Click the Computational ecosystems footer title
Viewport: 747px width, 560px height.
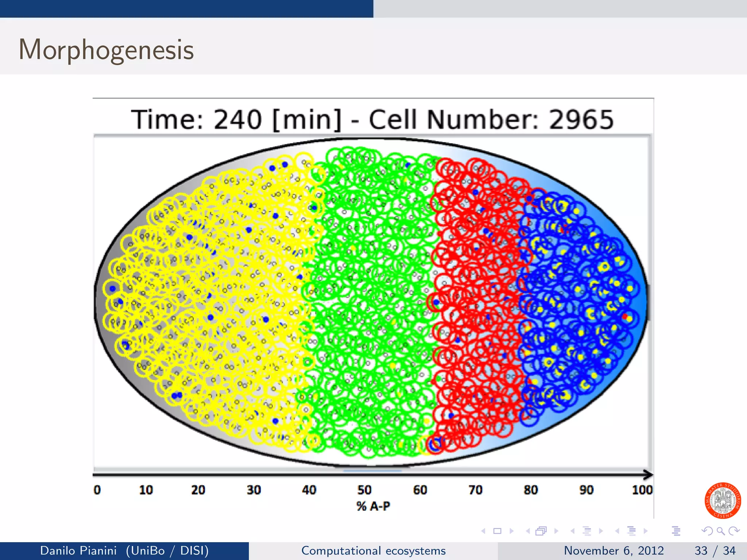pyautogui.click(x=373, y=551)
